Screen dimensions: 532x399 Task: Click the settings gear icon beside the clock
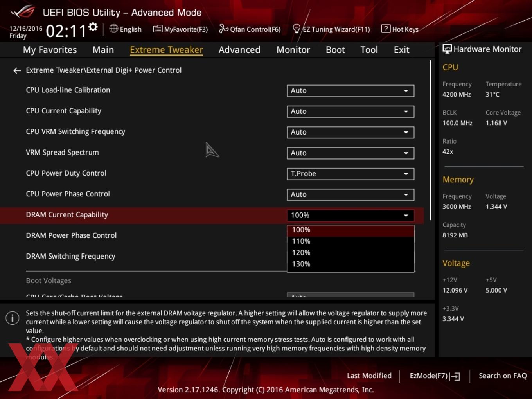[x=93, y=27]
